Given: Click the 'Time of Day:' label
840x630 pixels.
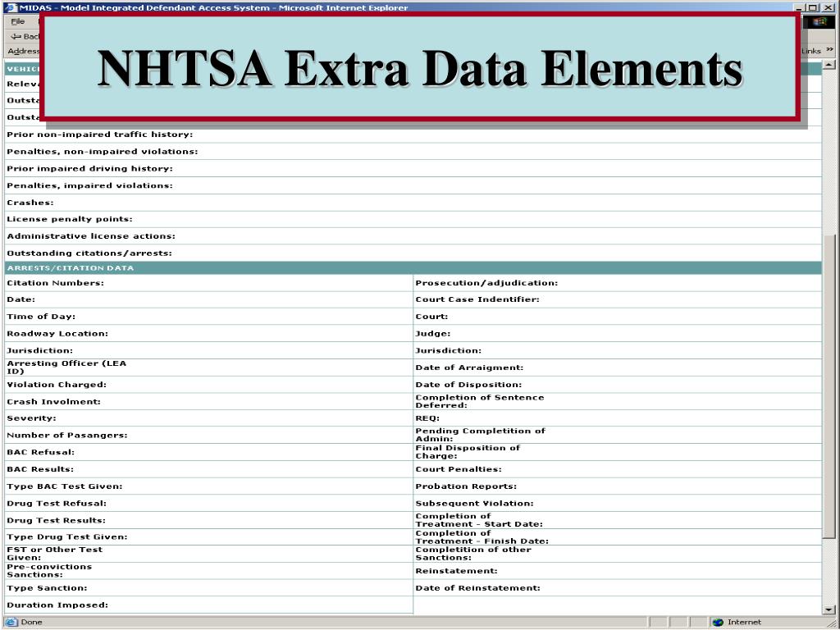Looking at the screenshot, I should (41, 317).
